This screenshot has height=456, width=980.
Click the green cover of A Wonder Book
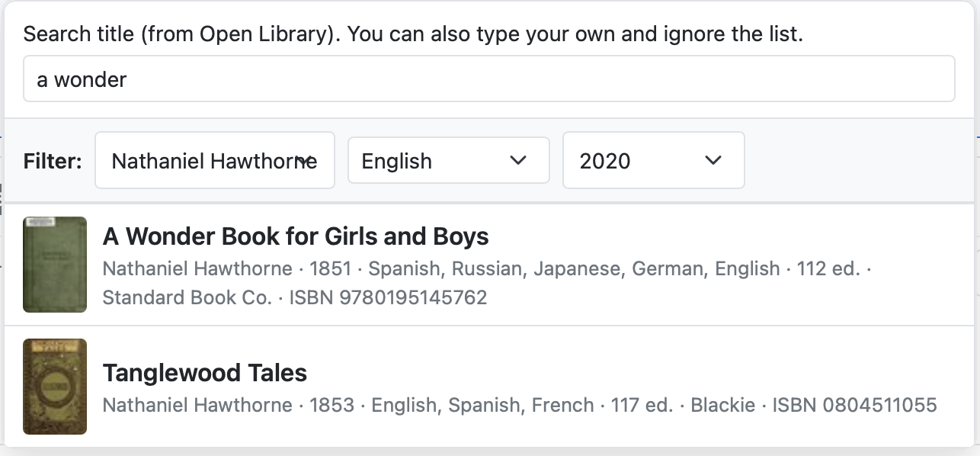(x=55, y=264)
